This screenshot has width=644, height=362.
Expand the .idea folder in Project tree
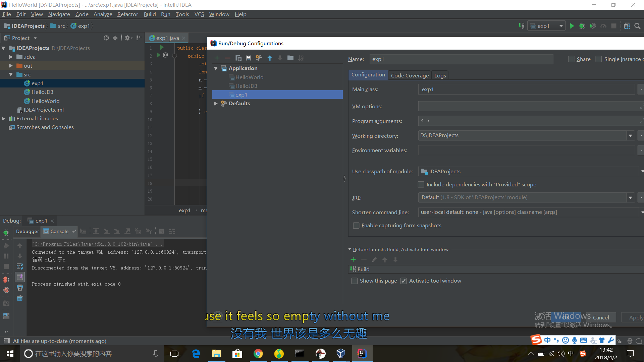[x=11, y=57]
